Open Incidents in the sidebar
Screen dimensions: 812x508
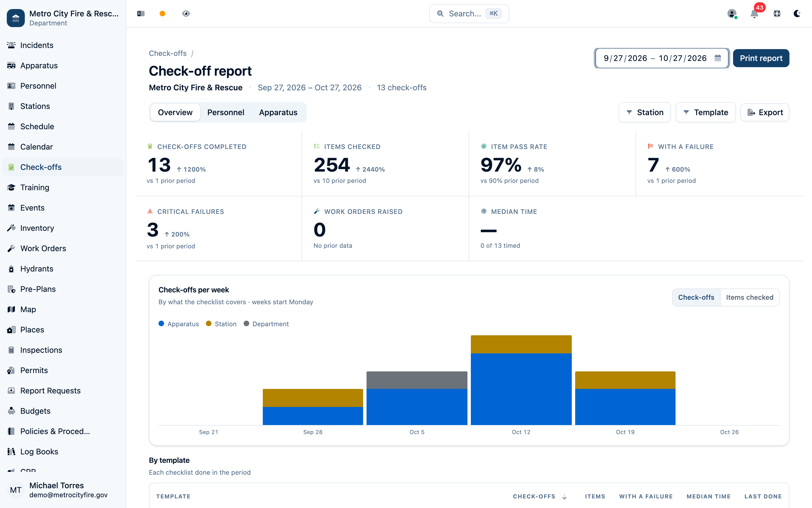63,45
